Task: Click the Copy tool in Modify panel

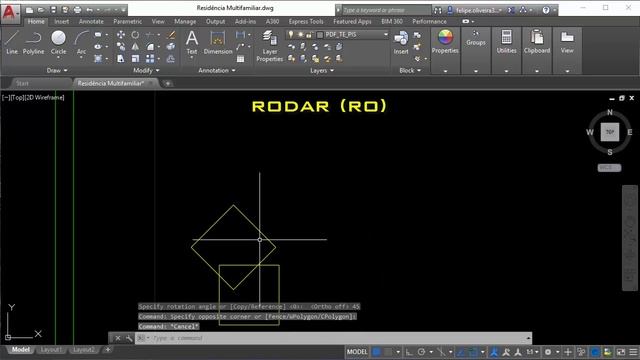Action: click(x=121, y=47)
